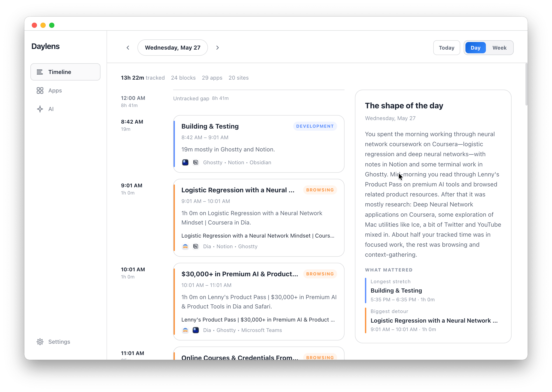Viewport: 552px width, 392px height.
Task: Jump to Today
Action: (447, 48)
